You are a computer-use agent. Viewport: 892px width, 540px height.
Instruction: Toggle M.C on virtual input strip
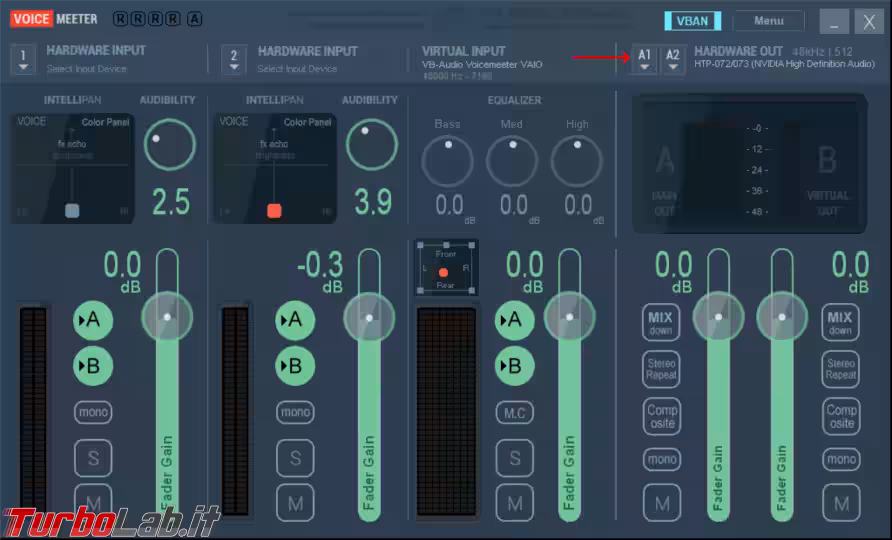514,413
